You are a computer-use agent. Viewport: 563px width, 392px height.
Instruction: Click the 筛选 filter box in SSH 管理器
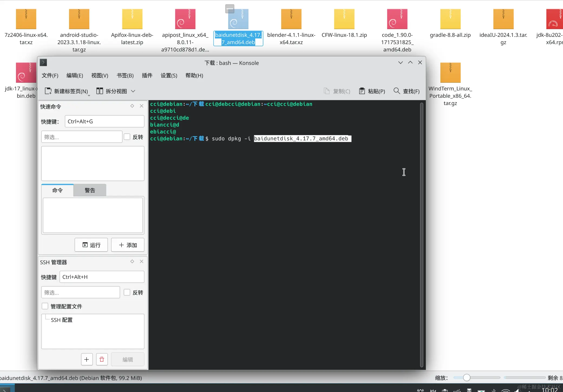(x=81, y=292)
